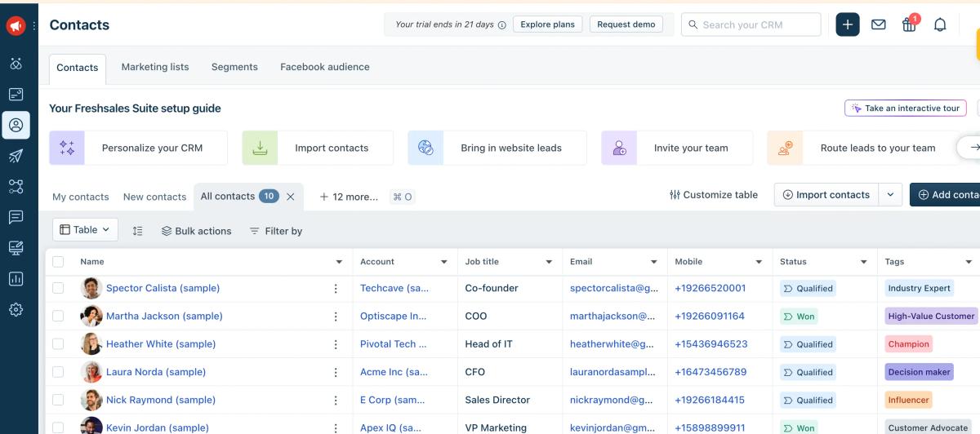Open options for Heather White row
Image resolution: width=980 pixels, height=434 pixels.
tap(336, 344)
